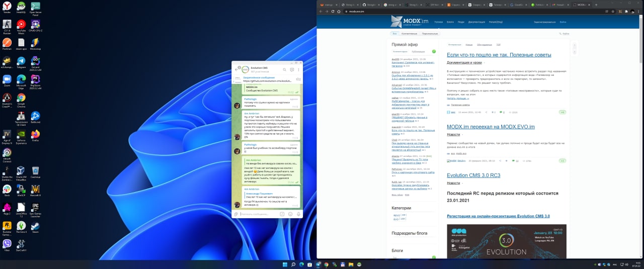Image resolution: width=644 pixels, height=269 pixels.
Task: Open Rockstar Games launcher icon
Action: 7,228
